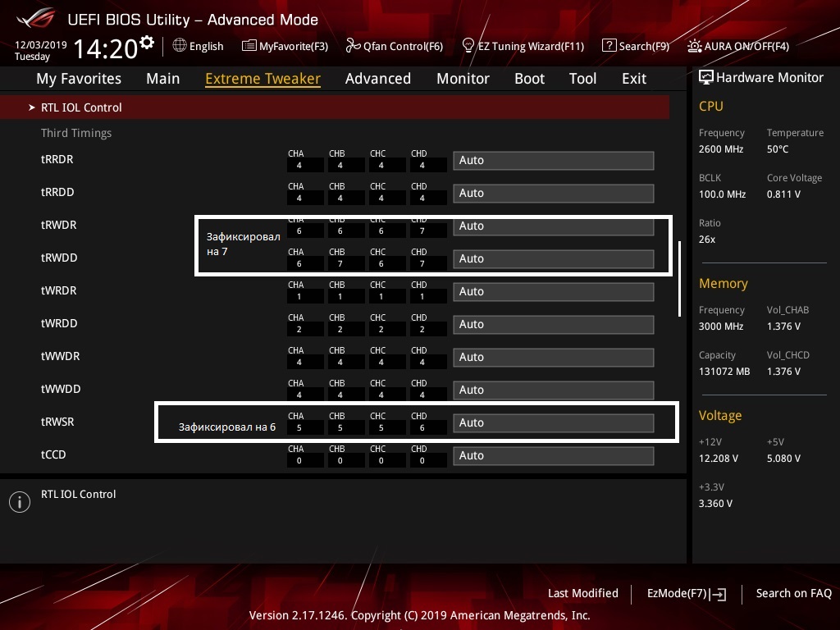Viewport: 840px width, 630px height.
Task: Click Memory Capacity value 131072 MB
Action: coord(724,372)
